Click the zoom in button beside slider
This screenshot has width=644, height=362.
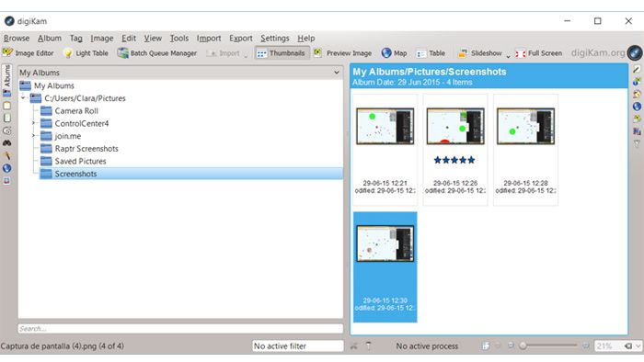586,345
